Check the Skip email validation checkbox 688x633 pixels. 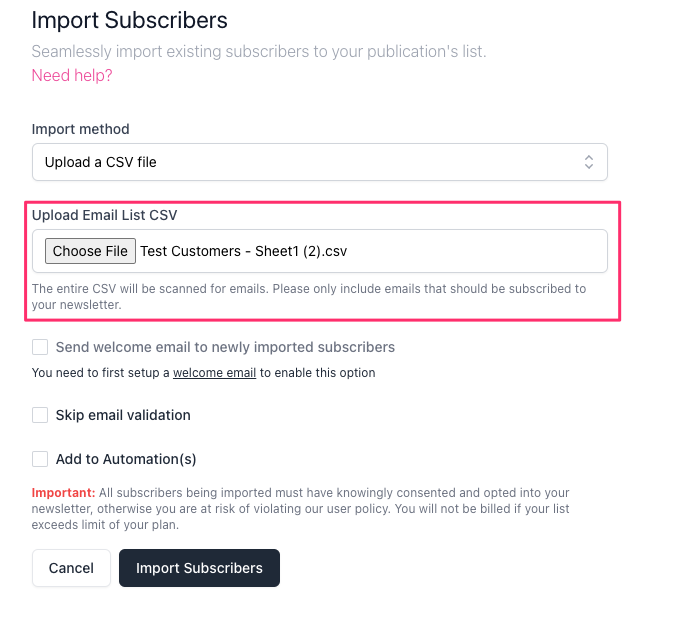pos(40,415)
